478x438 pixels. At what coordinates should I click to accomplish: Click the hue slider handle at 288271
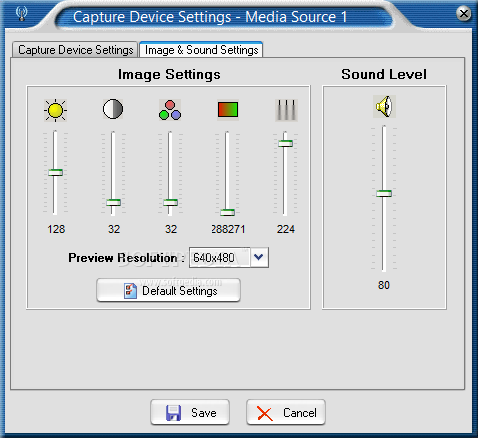coord(228,212)
